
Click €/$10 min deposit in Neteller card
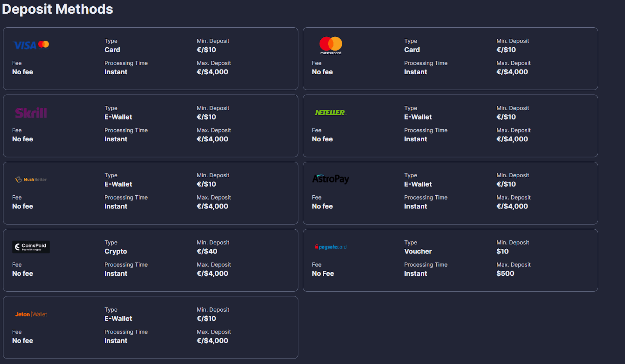point(506,117)
